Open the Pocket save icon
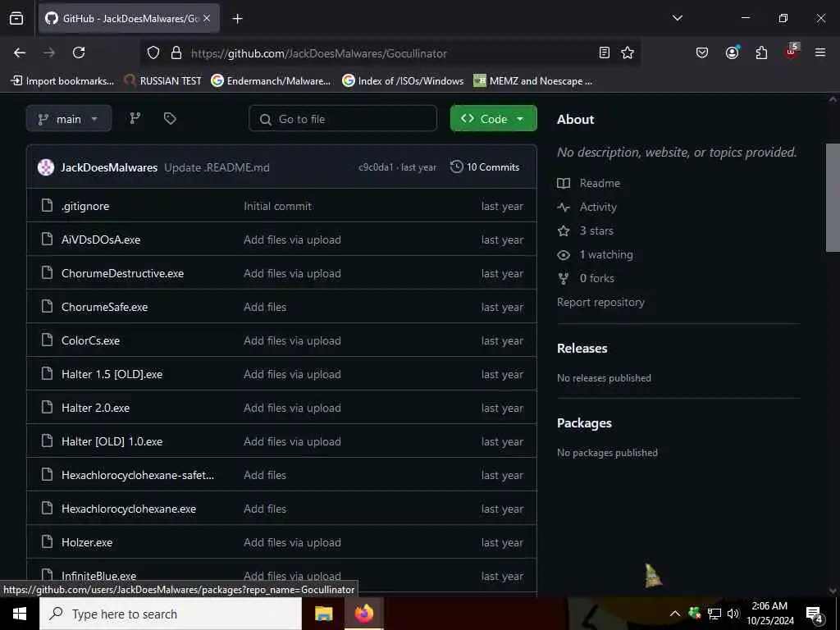This screenshot has width=840, height=630. click(702, 52)
